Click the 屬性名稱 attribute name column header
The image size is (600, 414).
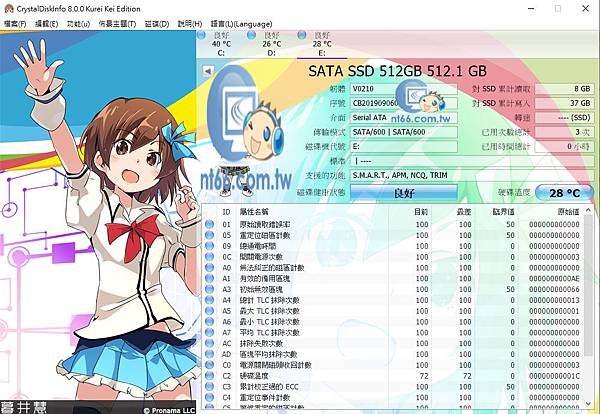pyautogui.click(x=312, y=212)
